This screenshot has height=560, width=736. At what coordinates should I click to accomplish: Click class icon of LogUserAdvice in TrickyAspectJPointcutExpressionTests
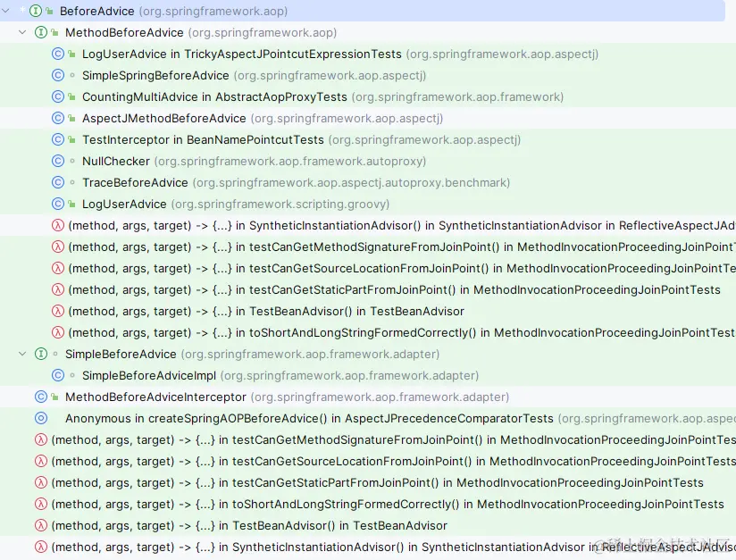click(58, 54)
